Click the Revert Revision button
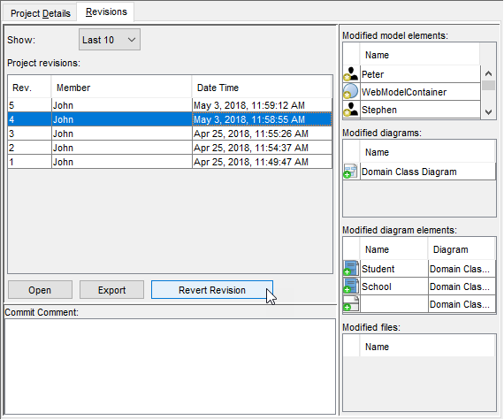 pos(212,290)
